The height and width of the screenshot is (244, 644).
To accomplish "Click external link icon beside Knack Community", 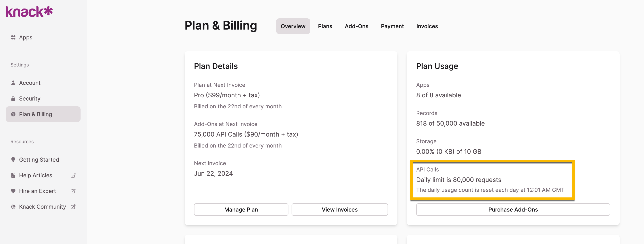I will 73,207.
